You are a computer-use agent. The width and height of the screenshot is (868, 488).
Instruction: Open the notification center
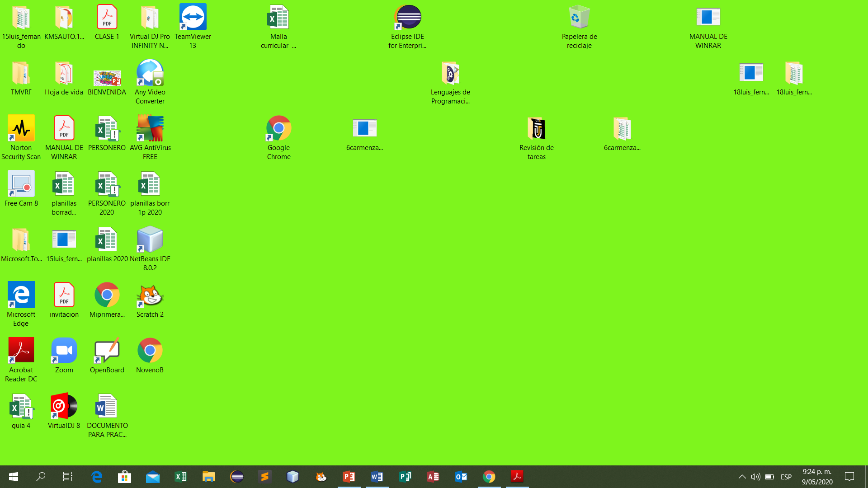(x=849, y=477)
